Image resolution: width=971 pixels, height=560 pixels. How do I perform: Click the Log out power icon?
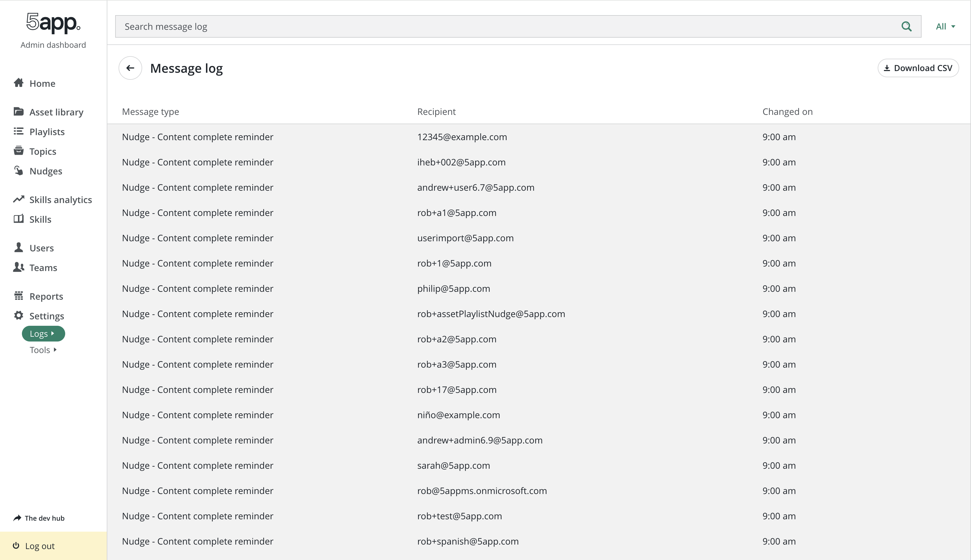click(x=16, y=545)
